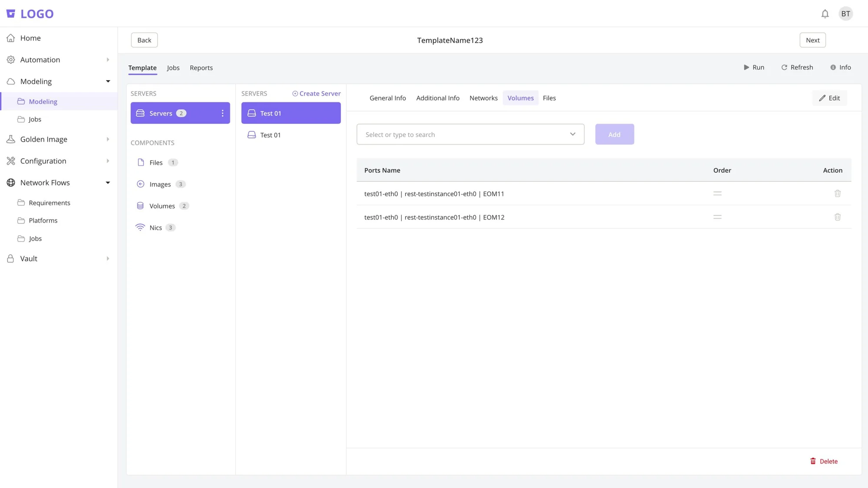Delete the EOM12 port row
The width and height of the screenshot is (868, 488).
coord(838,217)
